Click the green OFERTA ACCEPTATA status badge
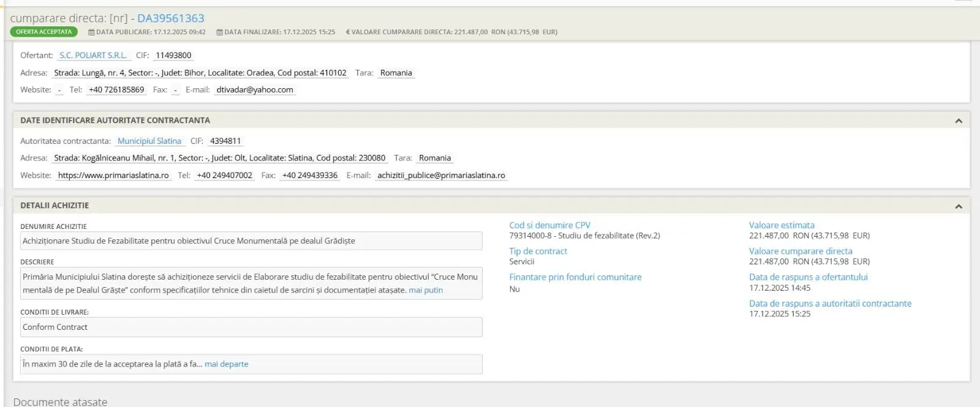This screenshot has width=980, height=407. click(x=44, y=32)
